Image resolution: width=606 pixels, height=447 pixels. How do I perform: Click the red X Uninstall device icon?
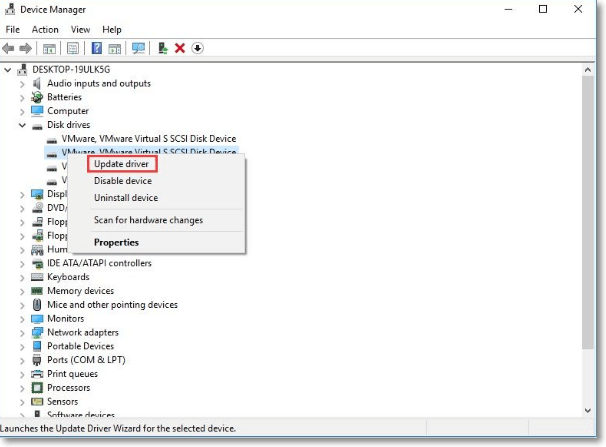click(180, 48)
